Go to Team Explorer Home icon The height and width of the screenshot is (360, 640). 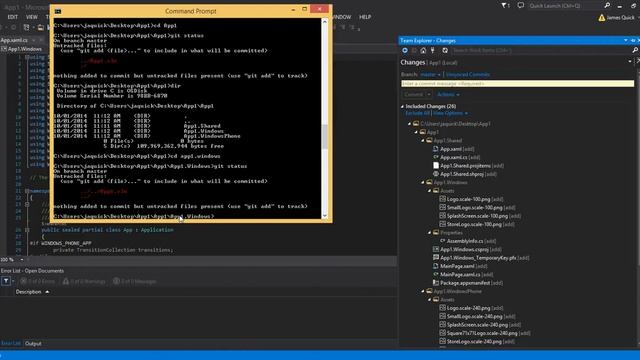(423, 50)
